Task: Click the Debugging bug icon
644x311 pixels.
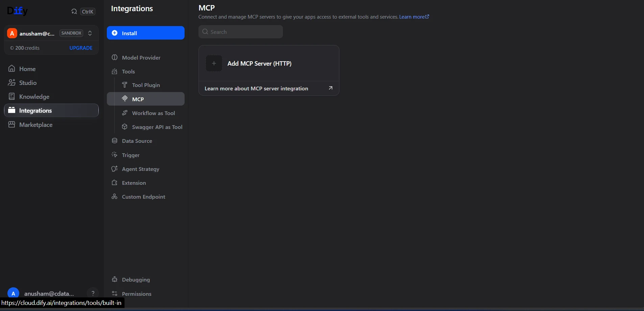Action: point(115,279)
